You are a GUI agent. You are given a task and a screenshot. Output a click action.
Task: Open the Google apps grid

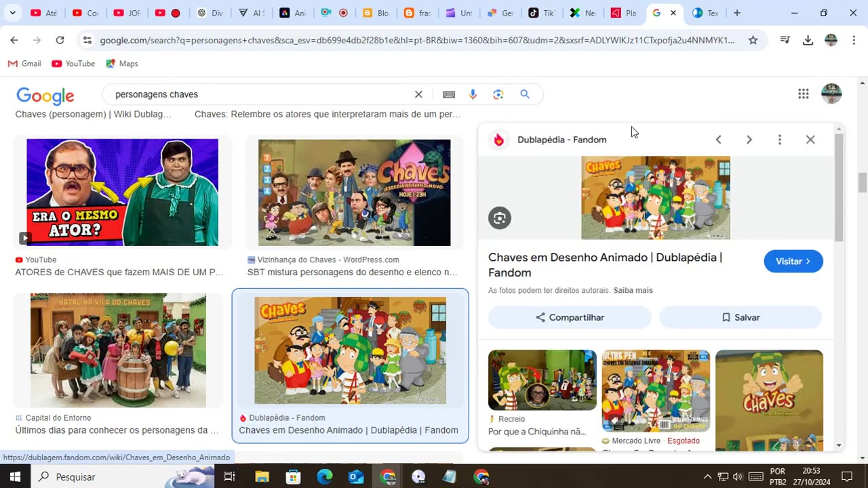804,94
